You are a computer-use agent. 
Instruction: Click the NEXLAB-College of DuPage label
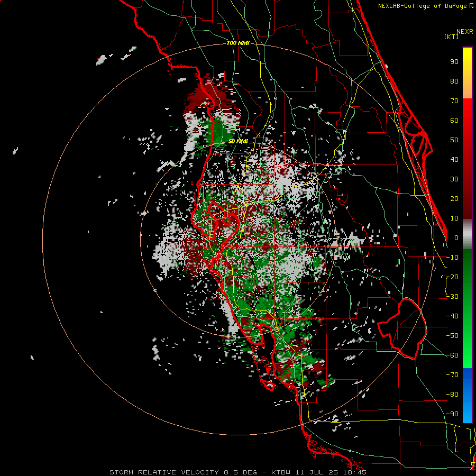pyautogui.click(x=422, y=6)
